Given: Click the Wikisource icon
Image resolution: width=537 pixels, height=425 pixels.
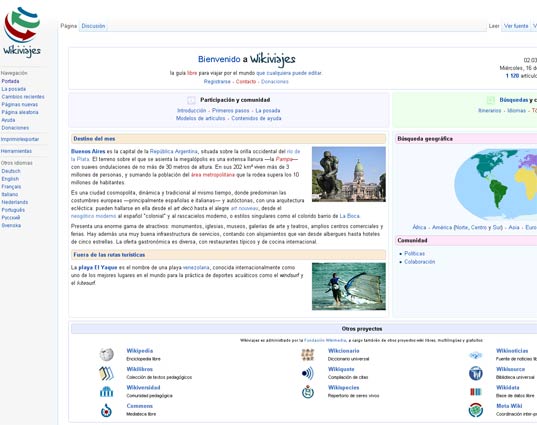Looking at the screenshot, I should (x=475, y=373).
